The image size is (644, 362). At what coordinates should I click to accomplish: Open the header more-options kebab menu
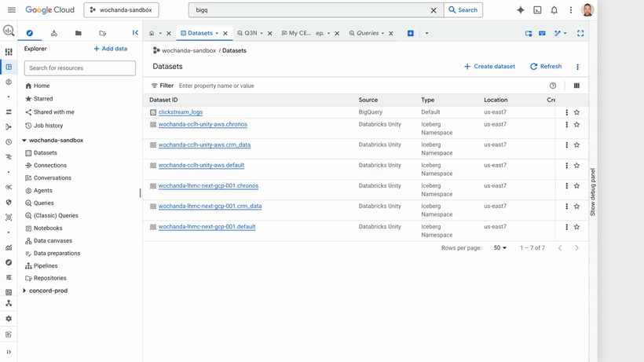point(570,10)
